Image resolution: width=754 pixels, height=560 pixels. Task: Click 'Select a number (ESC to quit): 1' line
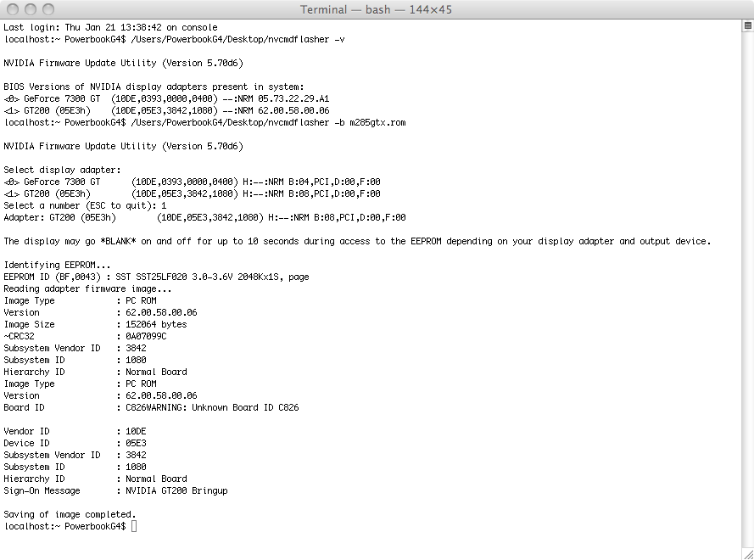coord(85,206)
